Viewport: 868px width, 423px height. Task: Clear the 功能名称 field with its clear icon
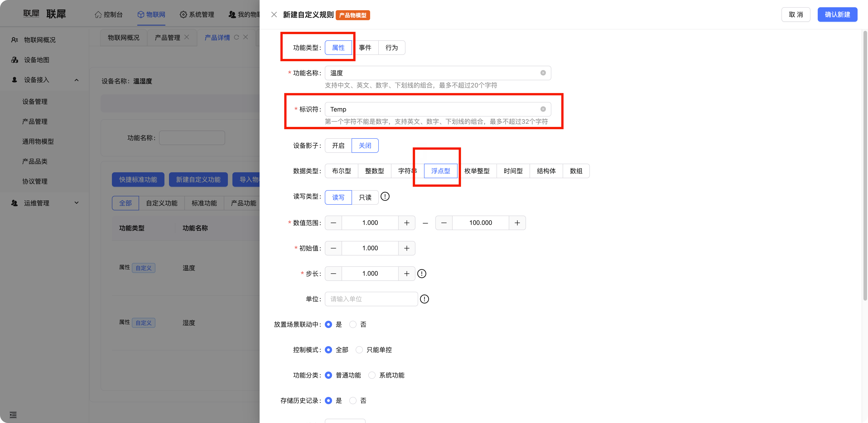tap(543, 73)
